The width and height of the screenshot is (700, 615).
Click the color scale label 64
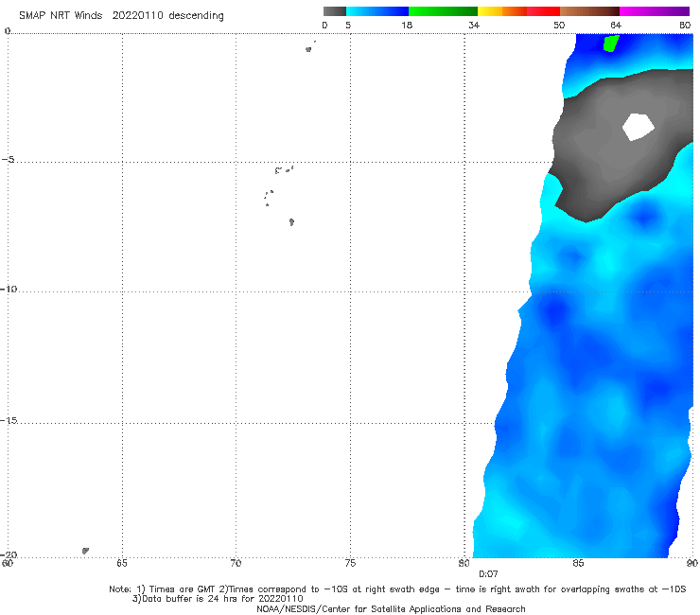pyautogui.click(x=615, y=25)
